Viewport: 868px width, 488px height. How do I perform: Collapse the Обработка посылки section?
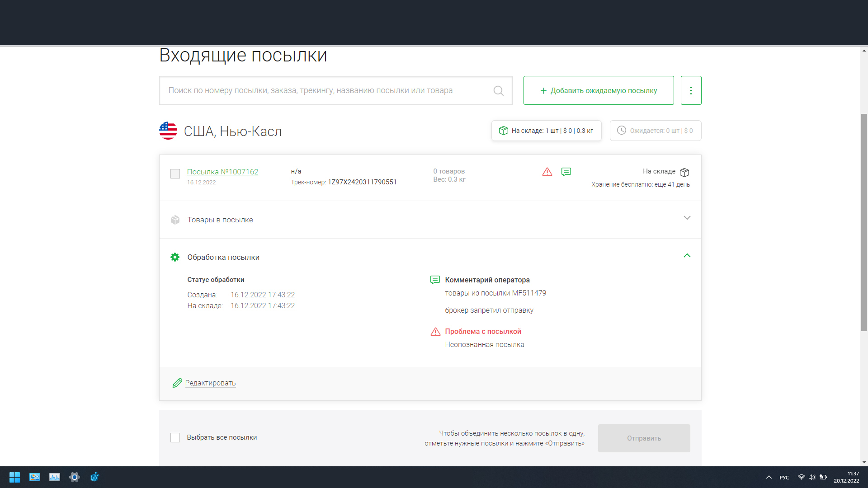point(687,256)
